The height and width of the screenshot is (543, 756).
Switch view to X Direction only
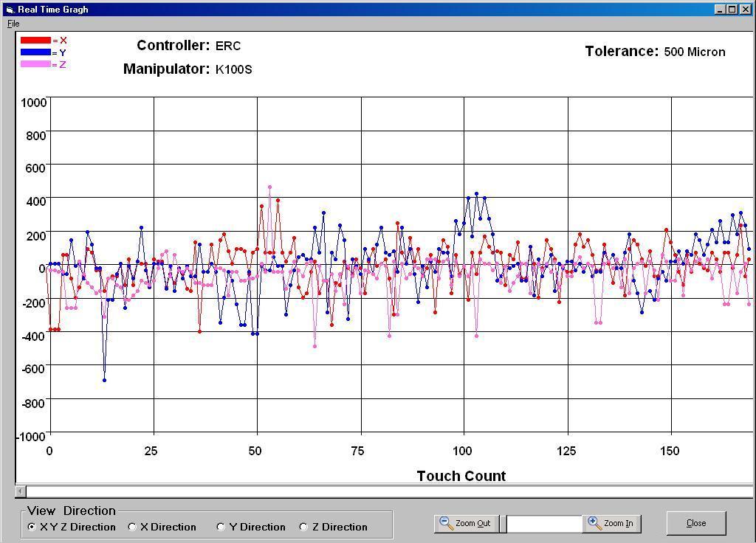pyautogui.click(x=133, y=527)
